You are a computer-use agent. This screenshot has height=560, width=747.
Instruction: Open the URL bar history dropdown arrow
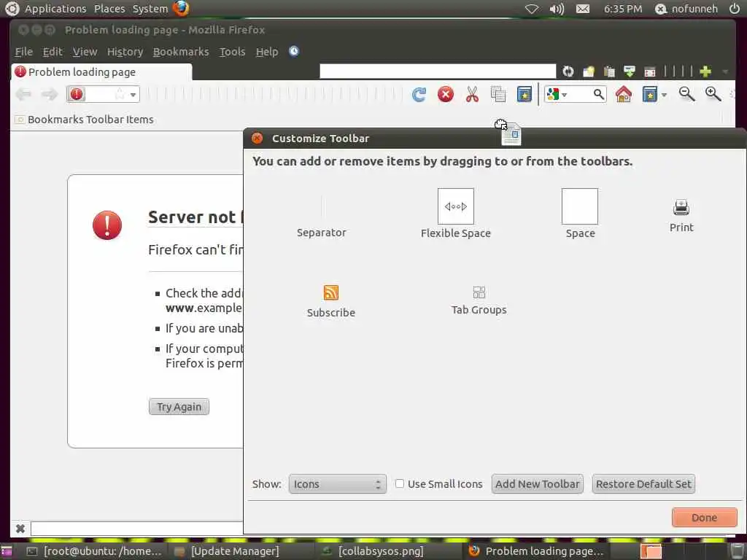(133, 95)
